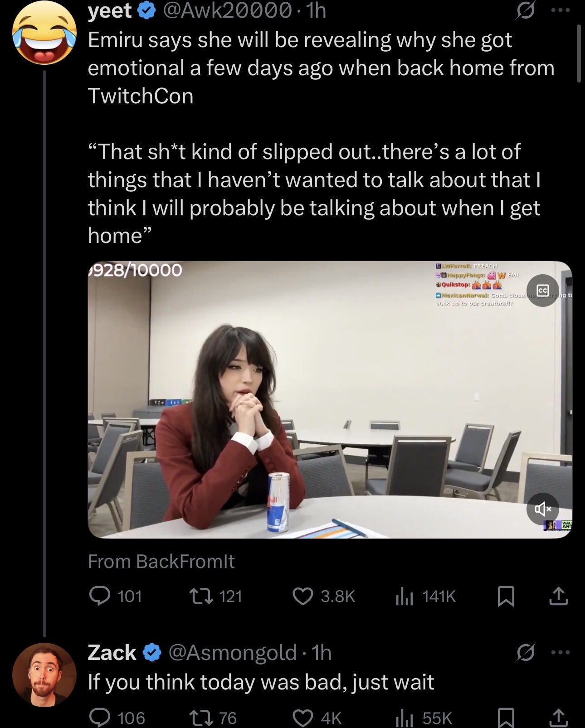Open the From BackFromIt video source

pyautogui.click(x=161, y=561)
